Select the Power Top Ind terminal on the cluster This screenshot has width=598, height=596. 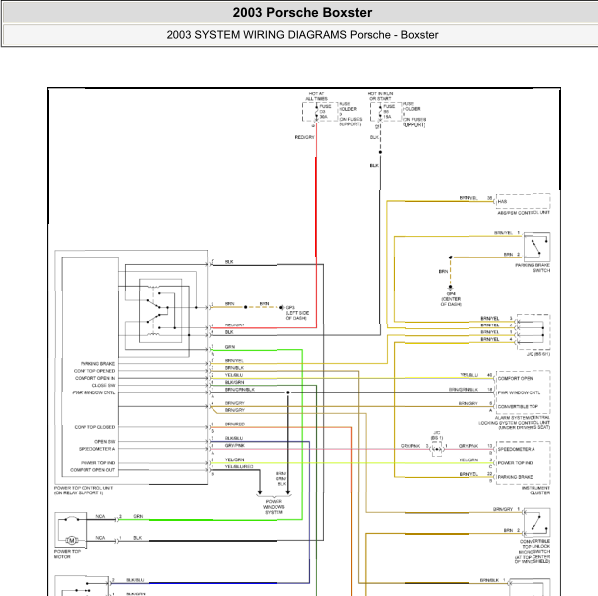(x=515, y=463)
